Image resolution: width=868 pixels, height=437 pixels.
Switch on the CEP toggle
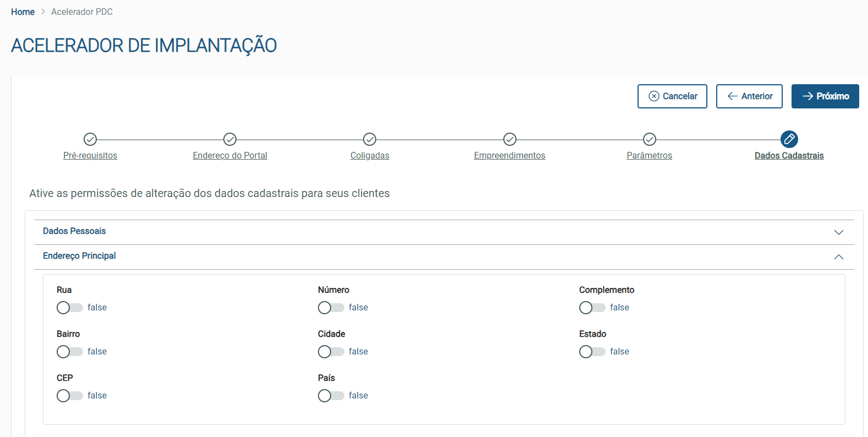pyautogui.click(x=69, y=396)
